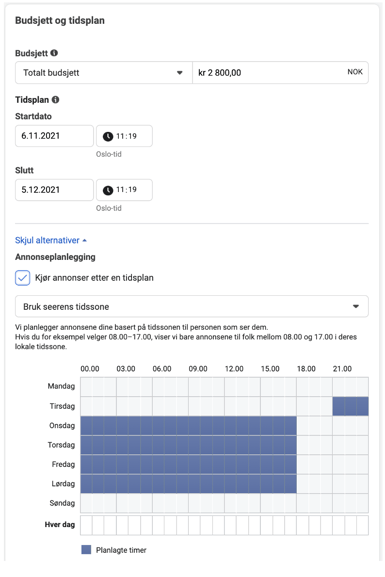
Task: Select the Hver dag 00.00 cell
Action: 86,525
